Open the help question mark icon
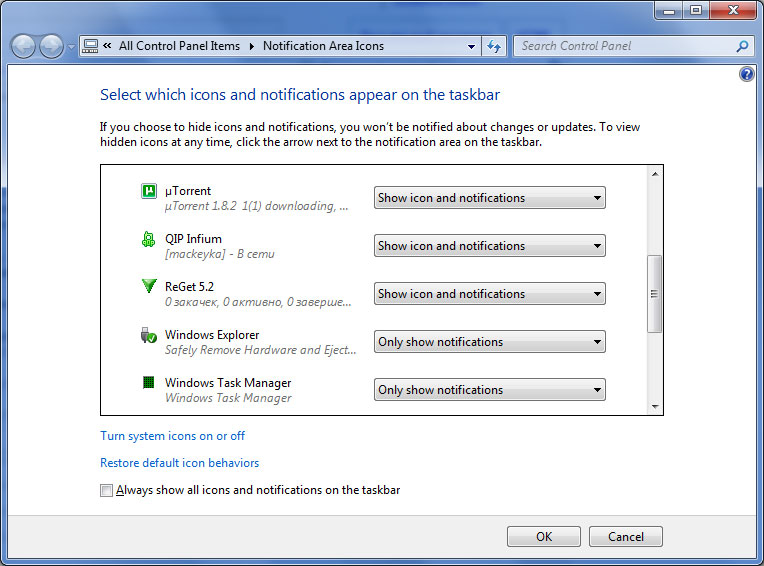The height and width of the screenshot is (566, 764). tap(746, 74)
